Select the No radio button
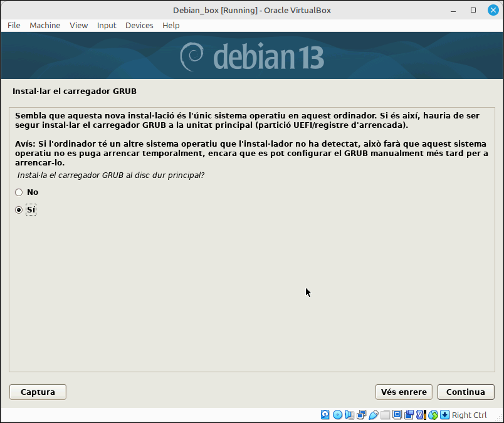Screen dimensions: 504x423 tap(19, 192)
